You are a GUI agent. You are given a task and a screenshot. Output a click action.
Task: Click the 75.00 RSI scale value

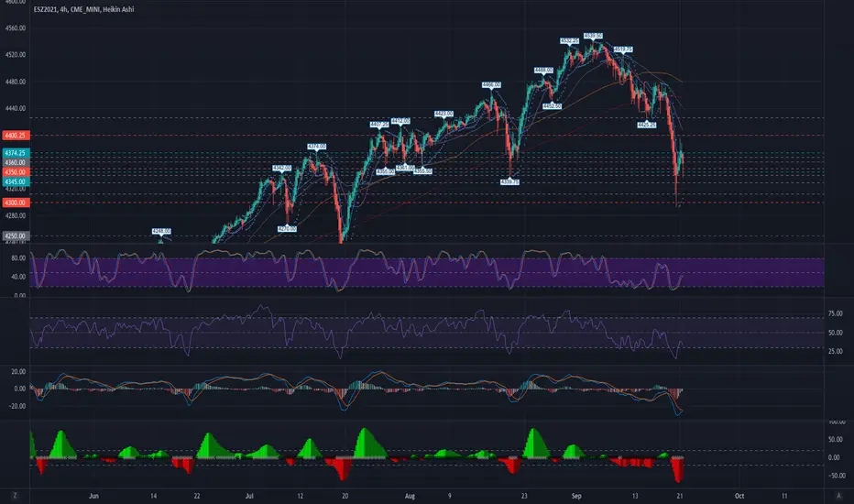[836, 313]
